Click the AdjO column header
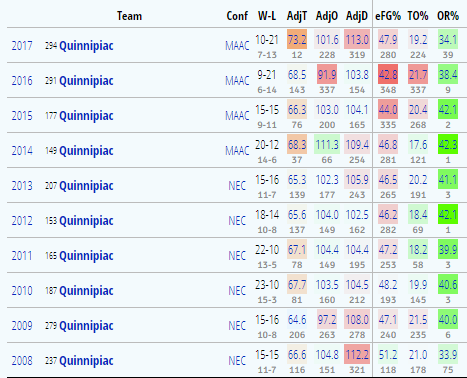Screen dimensions: 467x378 327,16
